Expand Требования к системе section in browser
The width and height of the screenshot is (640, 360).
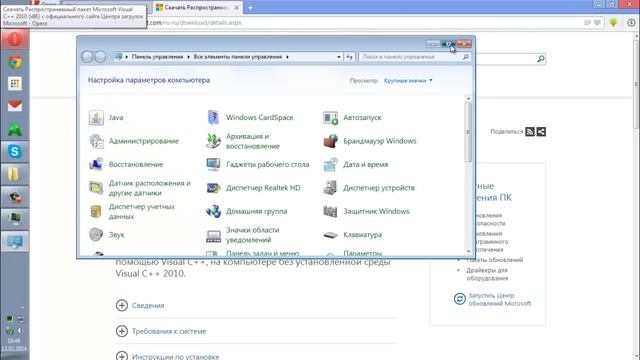tap(122, 331)
